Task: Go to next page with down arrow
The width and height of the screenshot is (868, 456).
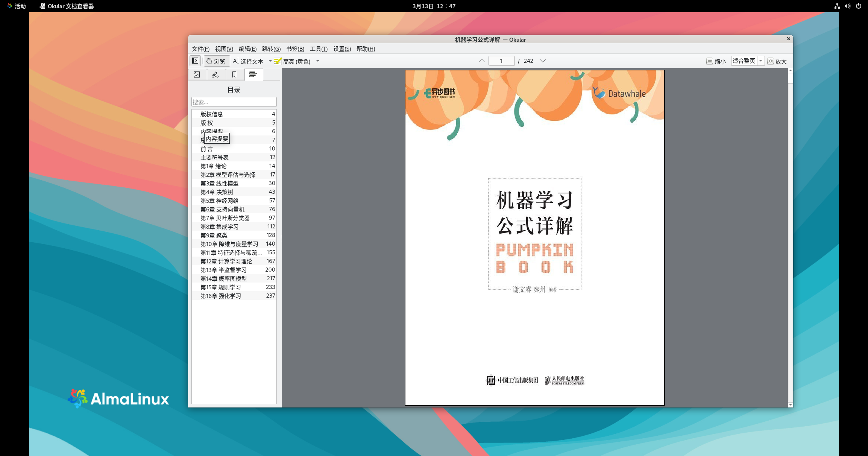Action: click(542, 61)
